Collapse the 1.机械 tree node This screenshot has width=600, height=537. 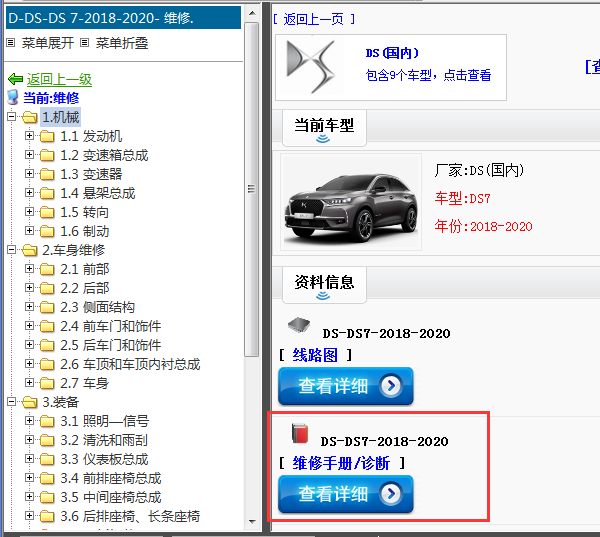(x=12, y=116)
